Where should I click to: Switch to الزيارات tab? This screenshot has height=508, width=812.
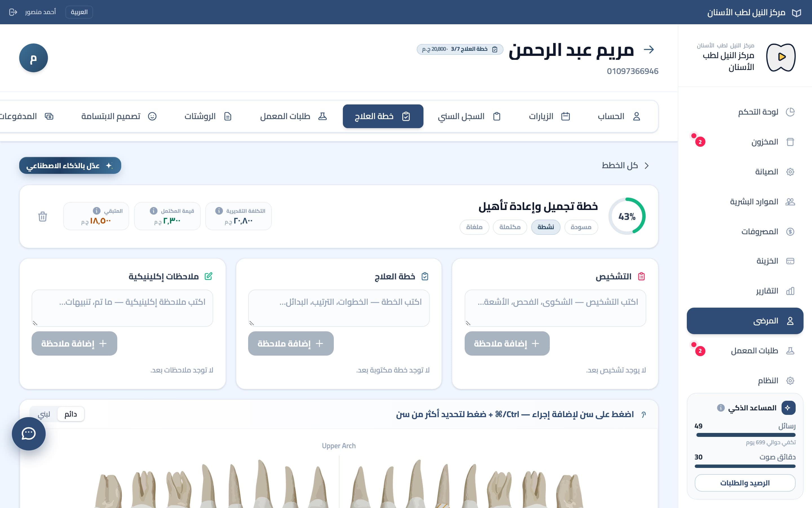tap(549, 116)
